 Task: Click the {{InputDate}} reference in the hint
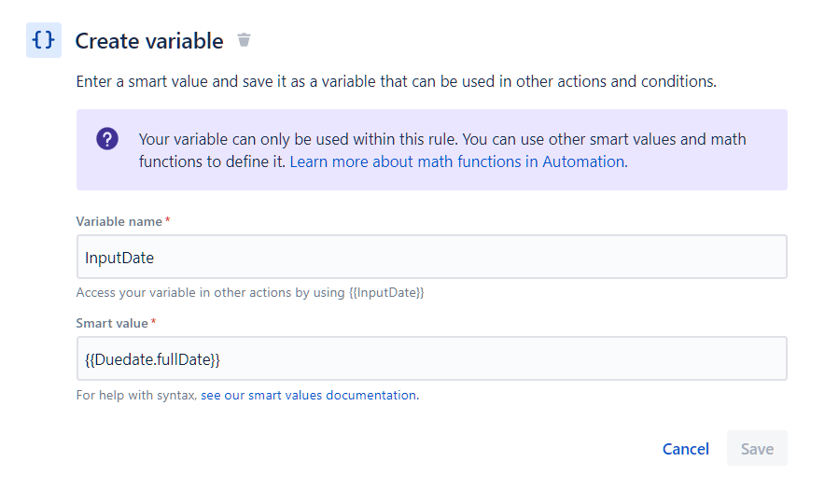pyautogui.click(x=386, y=292)
